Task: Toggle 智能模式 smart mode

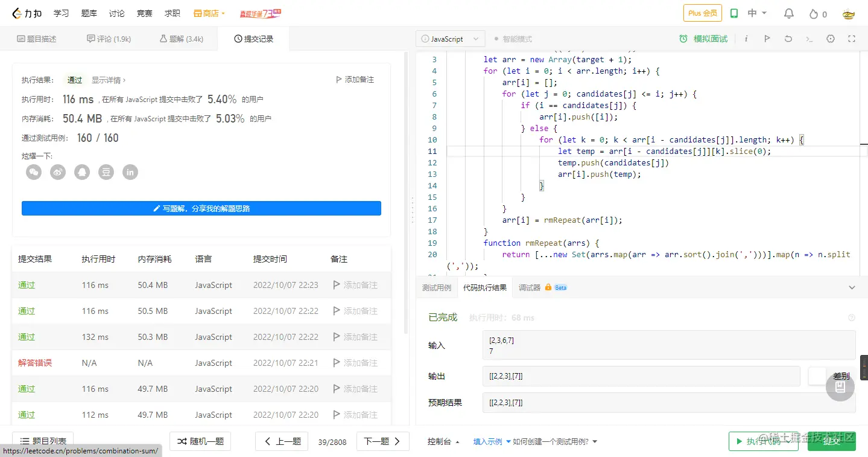Action: 513,39
